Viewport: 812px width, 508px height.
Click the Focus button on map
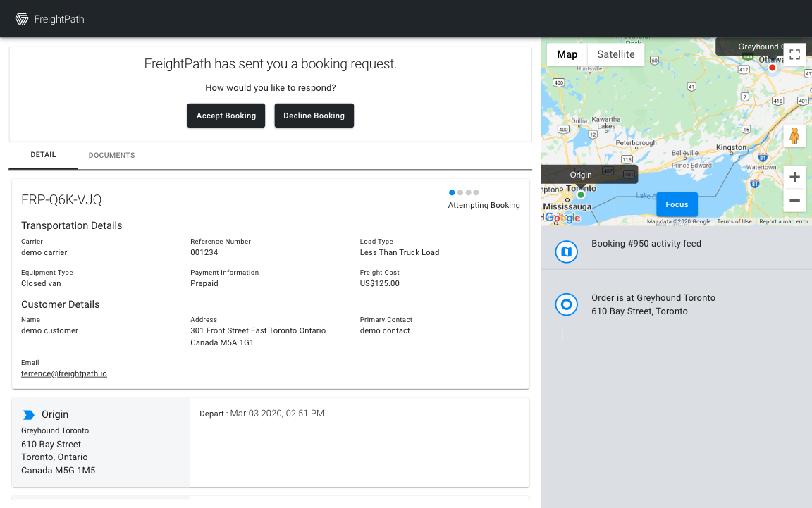[x=677, y=204]
